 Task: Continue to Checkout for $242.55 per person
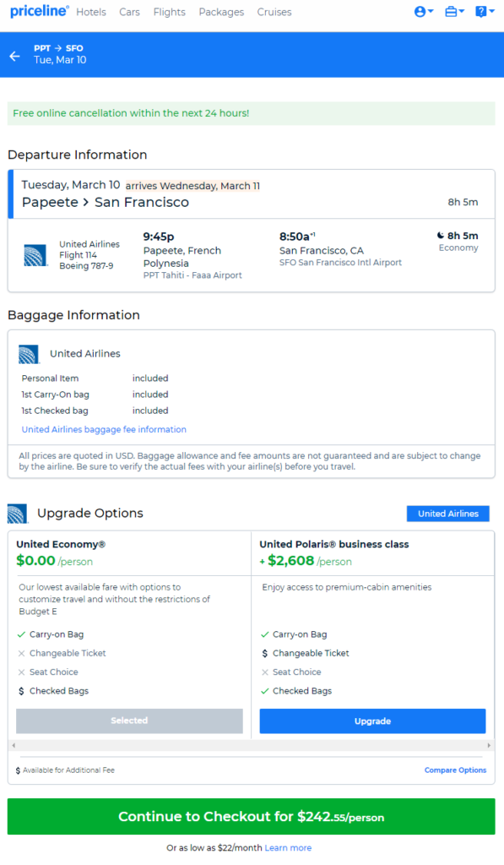[251, 817]
